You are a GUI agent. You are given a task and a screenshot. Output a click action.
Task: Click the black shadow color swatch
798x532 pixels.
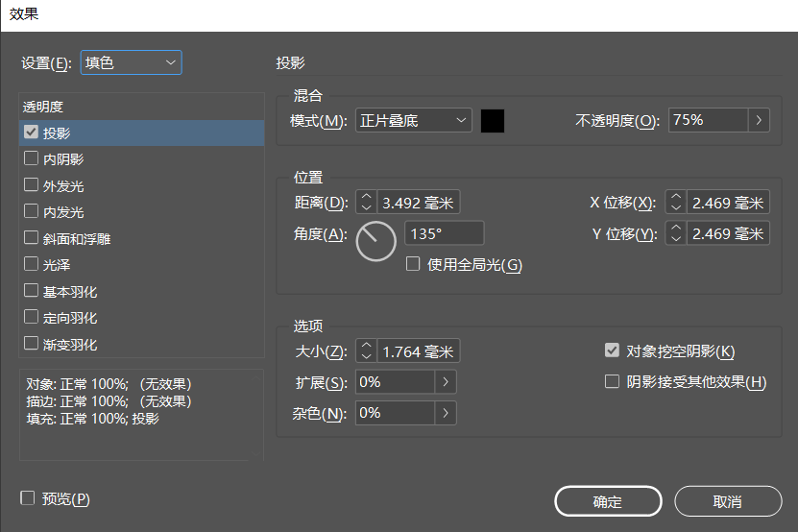pyautogui.click(x=493, y=120)
